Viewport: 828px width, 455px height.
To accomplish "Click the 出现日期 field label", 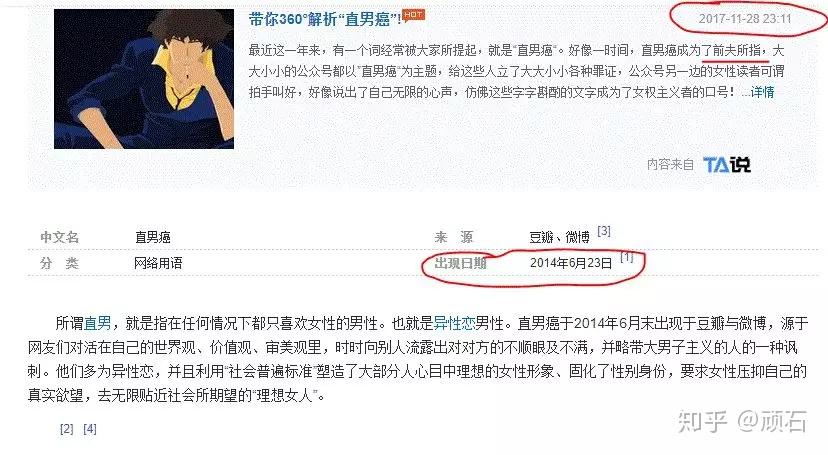I will 460,263.
